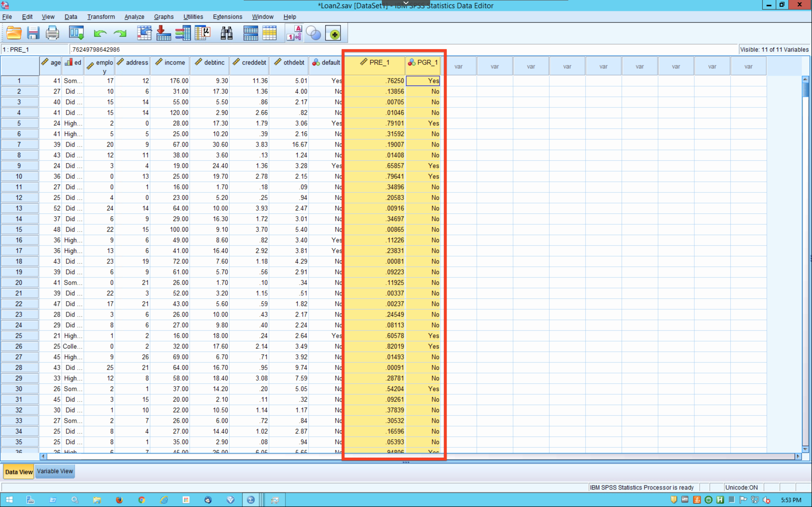This screenshot has width=812, height=507.
Task: Click the Split File toolbar icon
Action: coord(251,33)
